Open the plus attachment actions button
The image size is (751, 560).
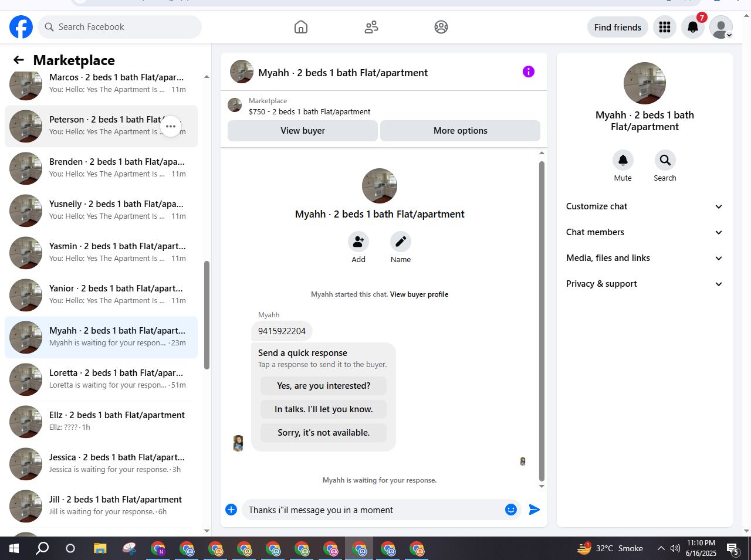coord(231,510)
